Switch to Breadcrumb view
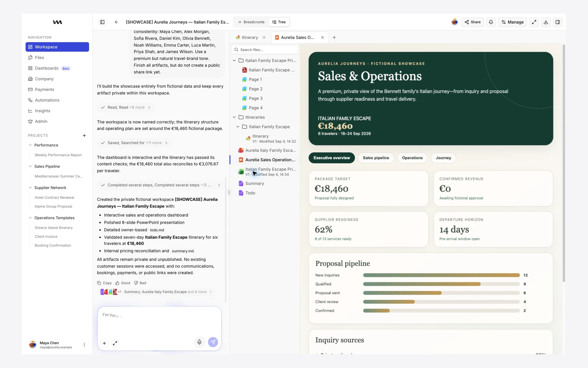Screen dimensions: 588x368 tap(251, 22)
